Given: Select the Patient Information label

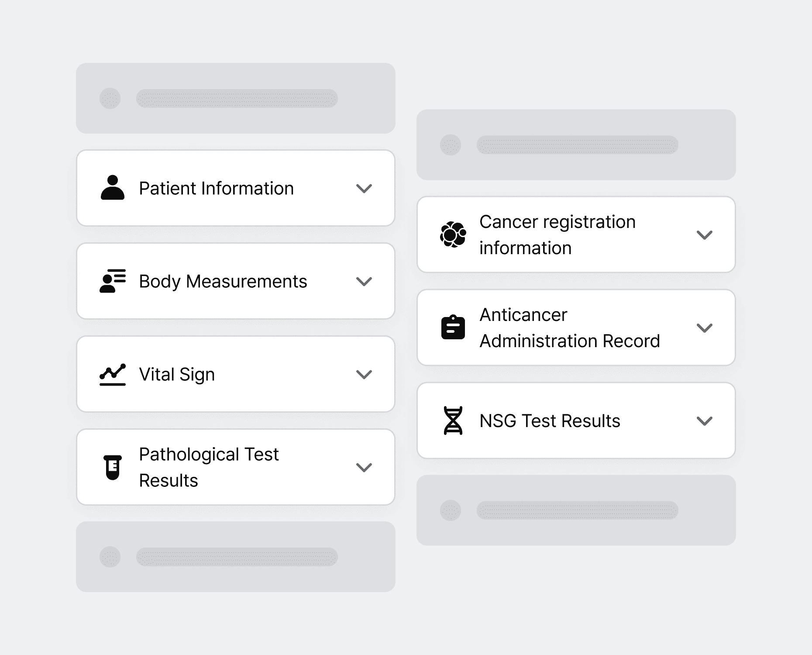Looking at the screenshot, I should pos(216,188).
